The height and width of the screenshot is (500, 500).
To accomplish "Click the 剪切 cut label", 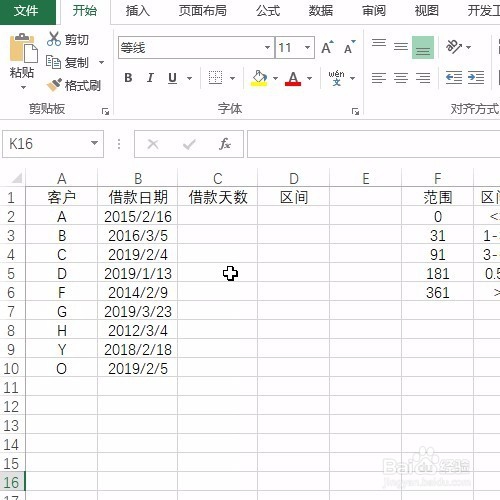I will 77,40.
